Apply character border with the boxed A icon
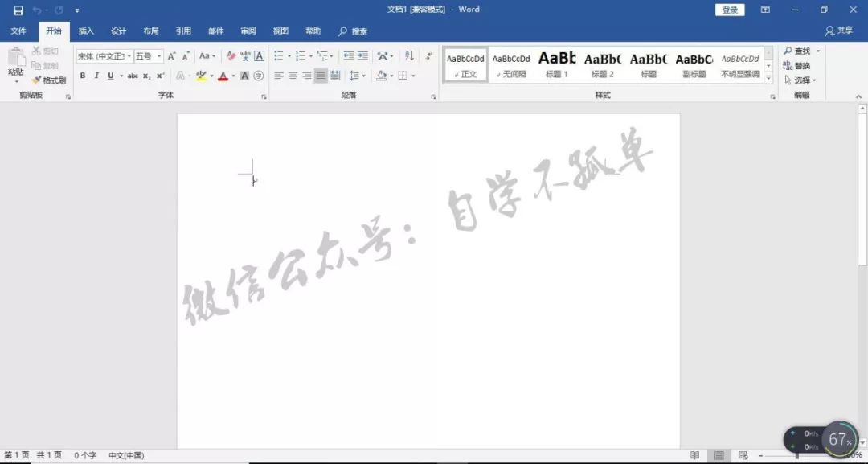Image resolution: width=868 pixels, height=464 pixels. (x=259, y=56)
